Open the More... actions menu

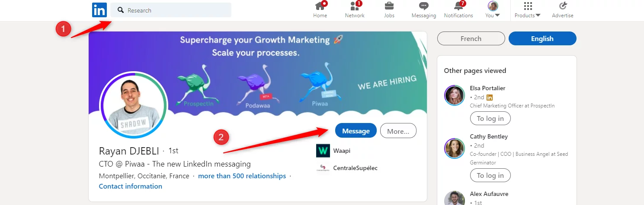(x=398, y=131)
